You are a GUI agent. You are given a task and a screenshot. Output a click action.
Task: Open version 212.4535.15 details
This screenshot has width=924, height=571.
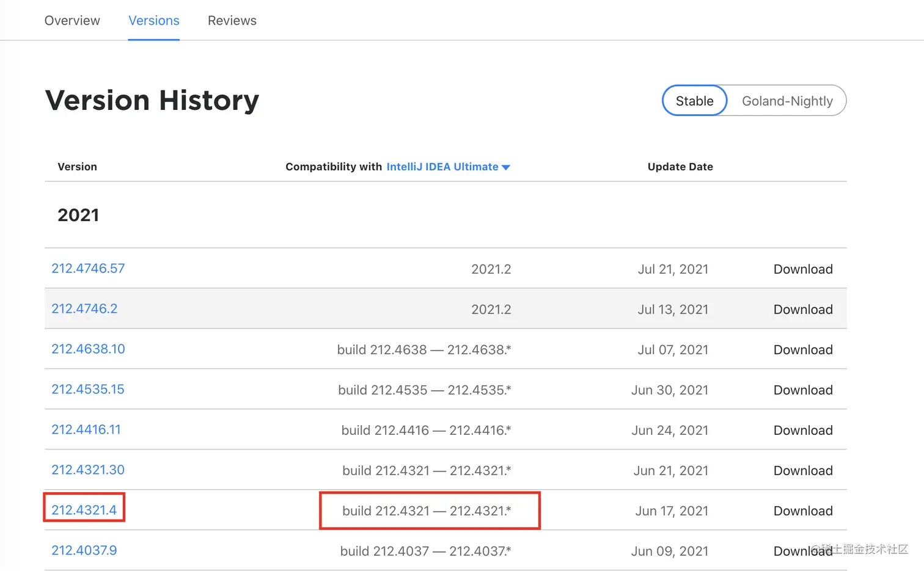pos(88,389)
